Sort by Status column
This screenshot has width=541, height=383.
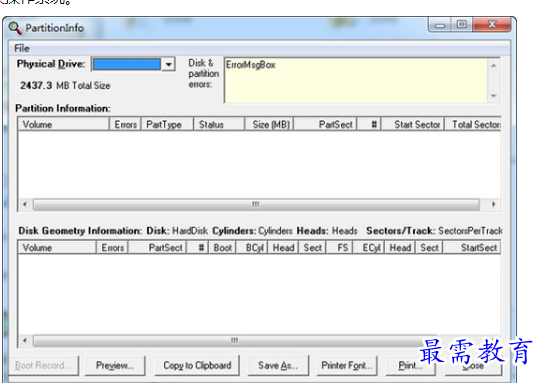(219, 124)
